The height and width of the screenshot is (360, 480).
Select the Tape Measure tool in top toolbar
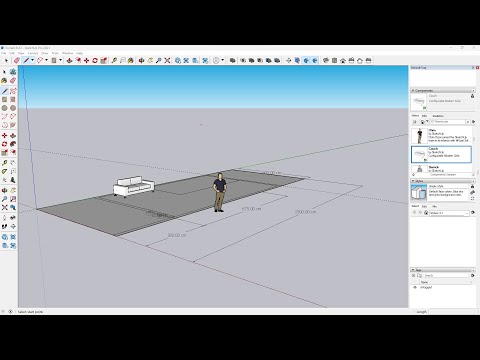click(114, 60)
